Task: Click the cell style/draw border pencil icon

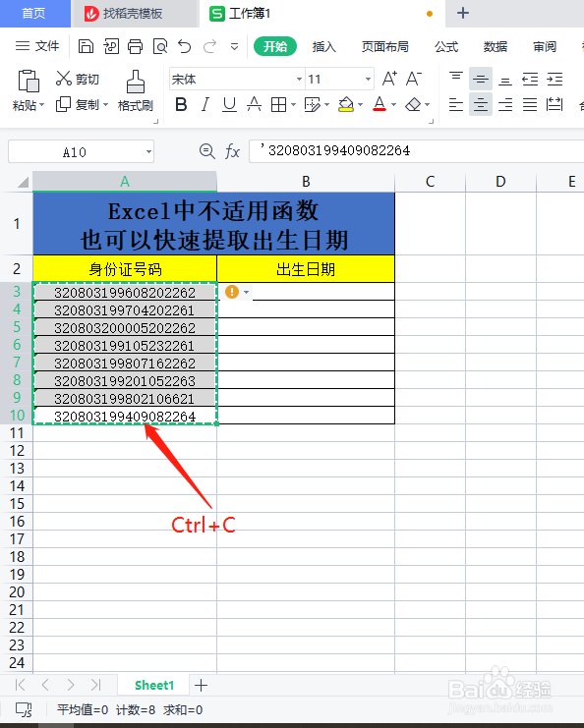Action: (x=312, y=105)
